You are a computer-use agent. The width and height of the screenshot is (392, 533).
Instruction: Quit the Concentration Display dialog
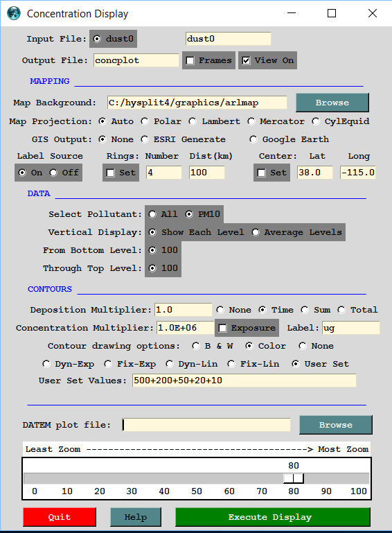coord(60,517)
